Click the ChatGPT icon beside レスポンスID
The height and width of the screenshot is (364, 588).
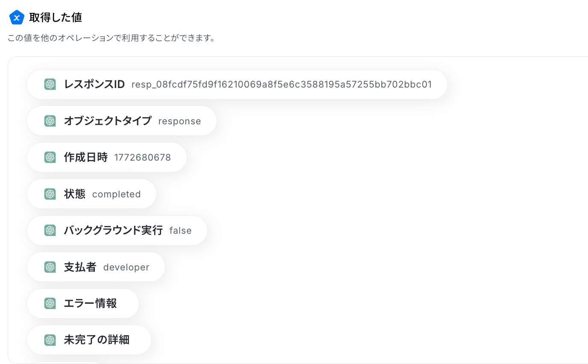[50, 84]
